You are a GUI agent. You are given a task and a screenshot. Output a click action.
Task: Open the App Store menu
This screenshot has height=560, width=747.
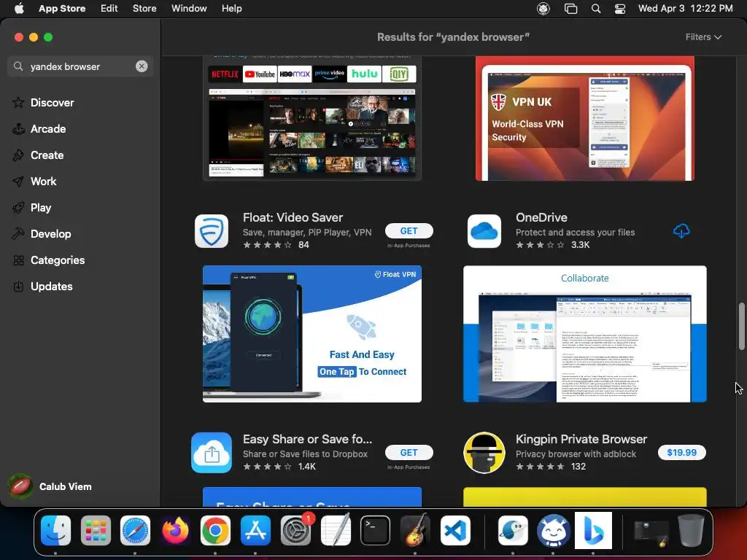click(62, 9)
